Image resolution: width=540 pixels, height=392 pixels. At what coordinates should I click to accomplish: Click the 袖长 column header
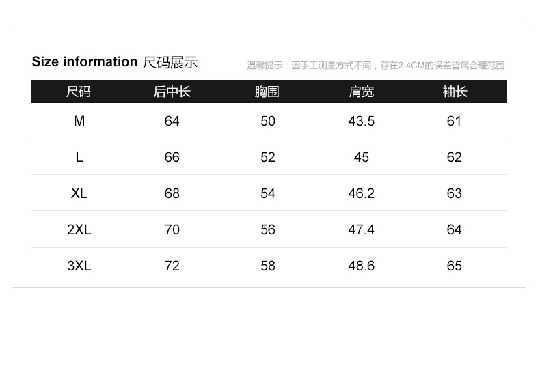click(455, 92)
